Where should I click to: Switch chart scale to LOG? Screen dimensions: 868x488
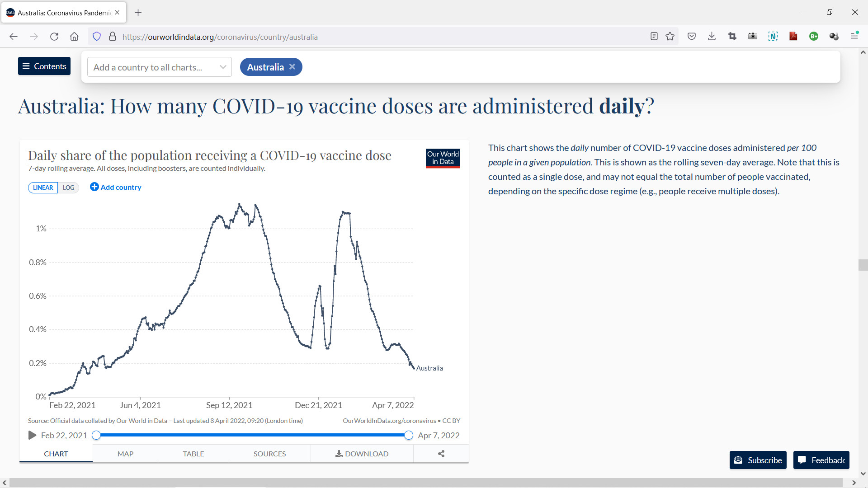point(68,188)
